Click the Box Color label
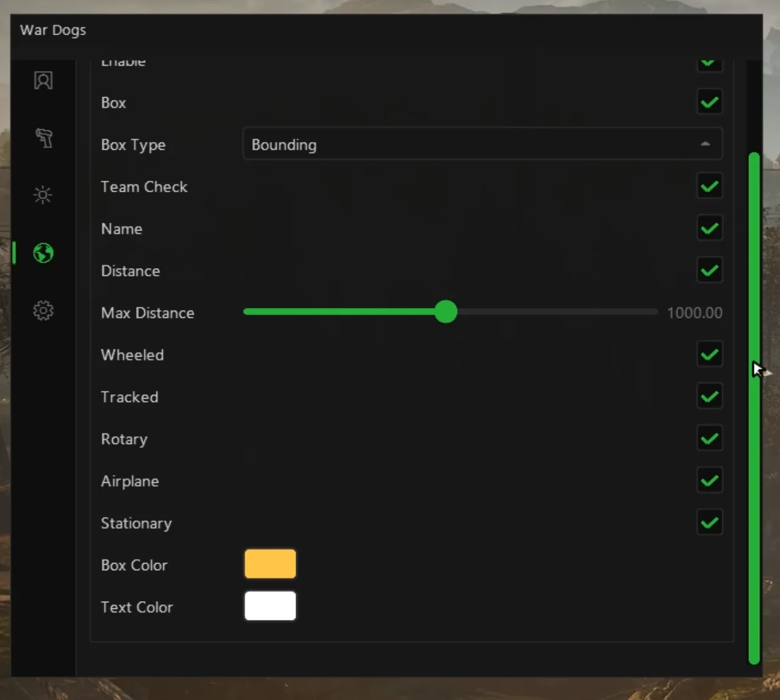Image resolution: width=780 pixels, height=700 pixels. [134, 565]
